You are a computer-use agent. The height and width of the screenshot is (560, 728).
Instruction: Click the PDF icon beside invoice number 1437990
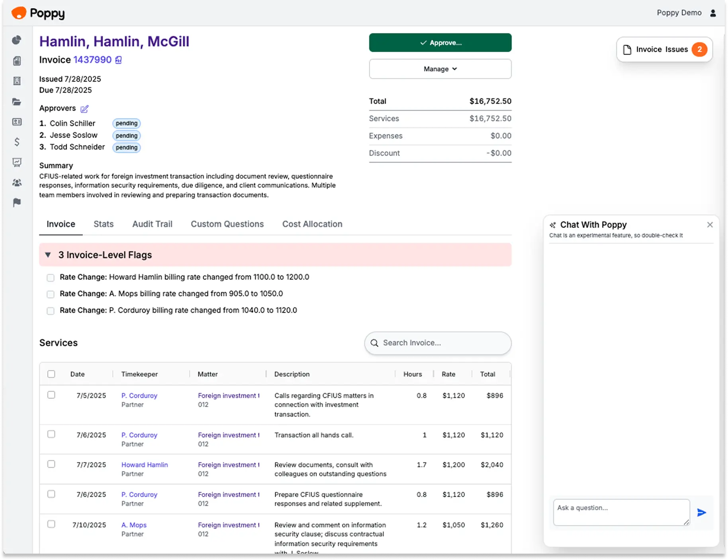(118, 60)
